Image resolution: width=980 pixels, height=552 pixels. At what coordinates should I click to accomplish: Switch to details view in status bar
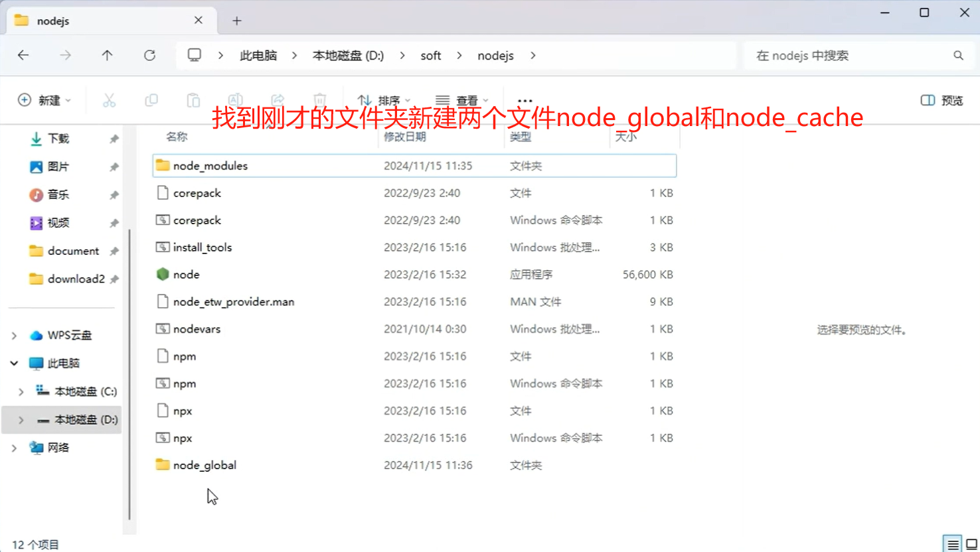pos(953,544)
